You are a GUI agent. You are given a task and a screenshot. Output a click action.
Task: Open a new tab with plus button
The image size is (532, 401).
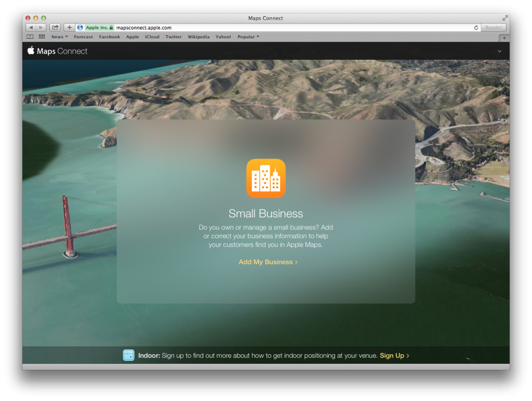[x=504, y=37]
